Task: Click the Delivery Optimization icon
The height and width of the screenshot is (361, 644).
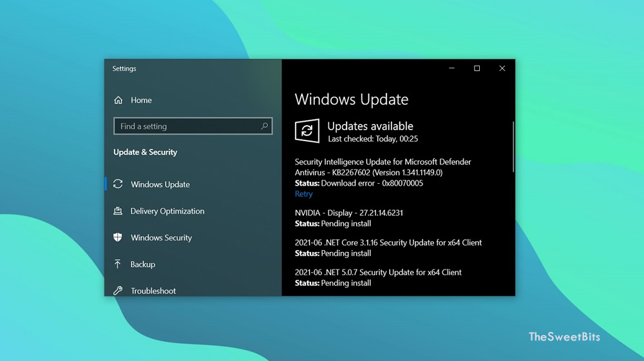Action: 118,211
